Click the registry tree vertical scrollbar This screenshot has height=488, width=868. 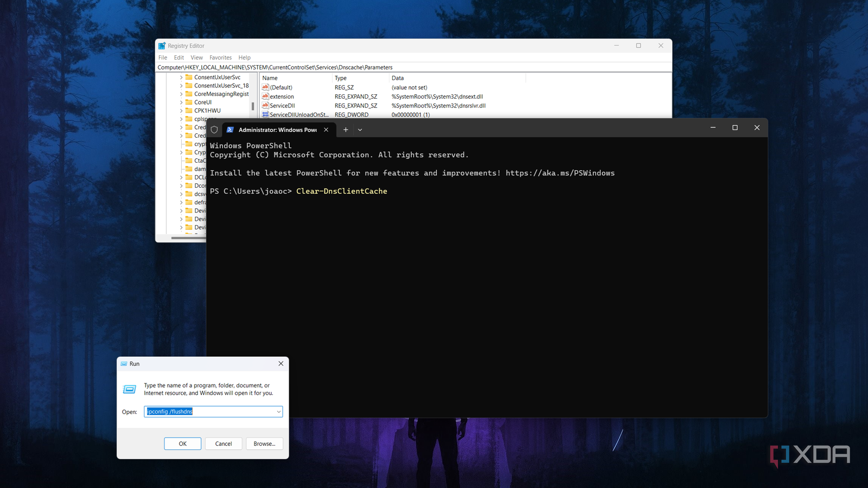coord(253,106)
